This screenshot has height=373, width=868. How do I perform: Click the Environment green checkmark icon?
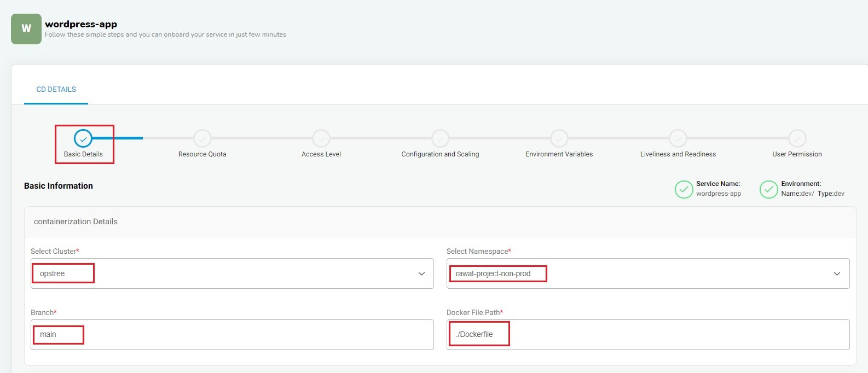768,189
